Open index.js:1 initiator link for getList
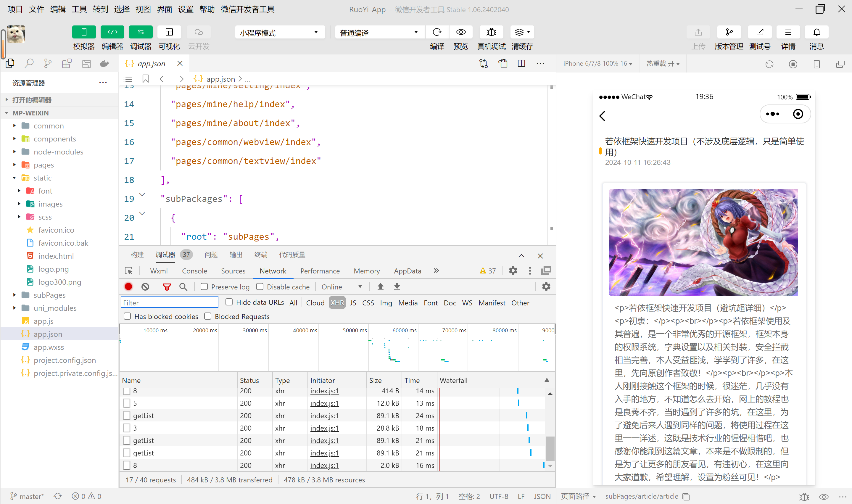852x504 pixels. (x=324, y=415)
